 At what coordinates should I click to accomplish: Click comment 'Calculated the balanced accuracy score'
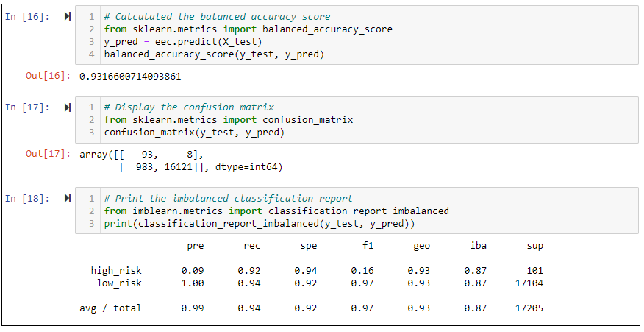point(217,17)
